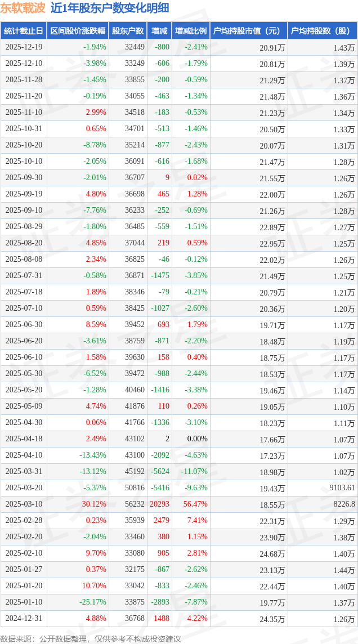Sort by the 统计截止日 column header
The image size is (358, 644).
24,31
